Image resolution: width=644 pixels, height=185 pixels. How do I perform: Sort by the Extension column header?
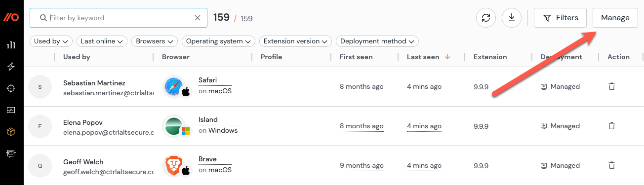pos(490,57)
